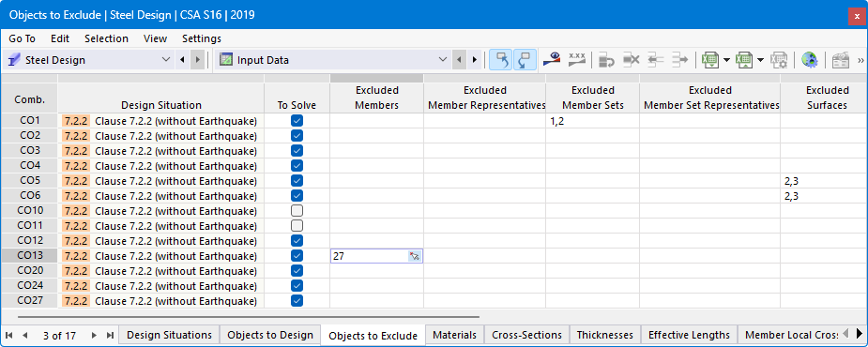Switch to the Thicknesses tab
This screenshot has width=868, height=347.
[x=604, y=335]
